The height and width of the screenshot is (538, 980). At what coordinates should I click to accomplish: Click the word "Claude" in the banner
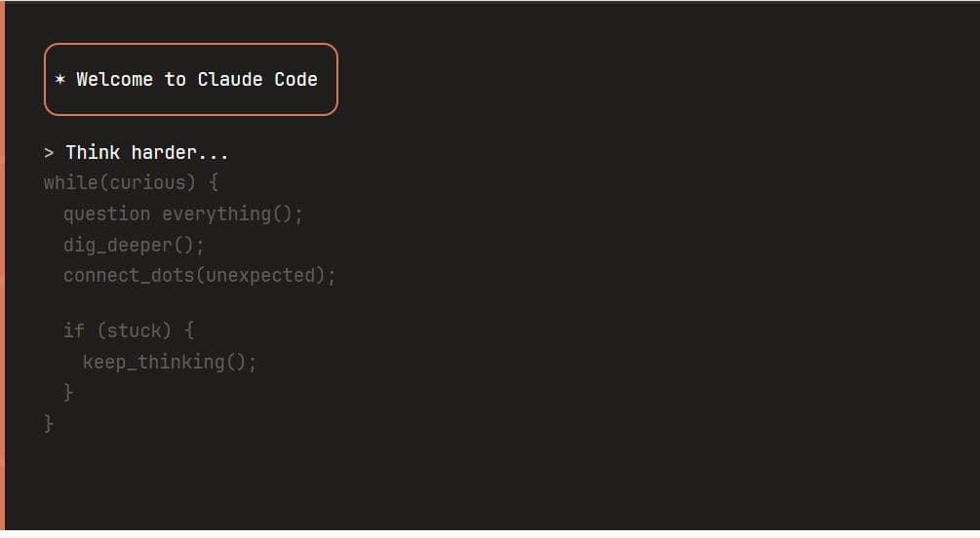point(230,80)
